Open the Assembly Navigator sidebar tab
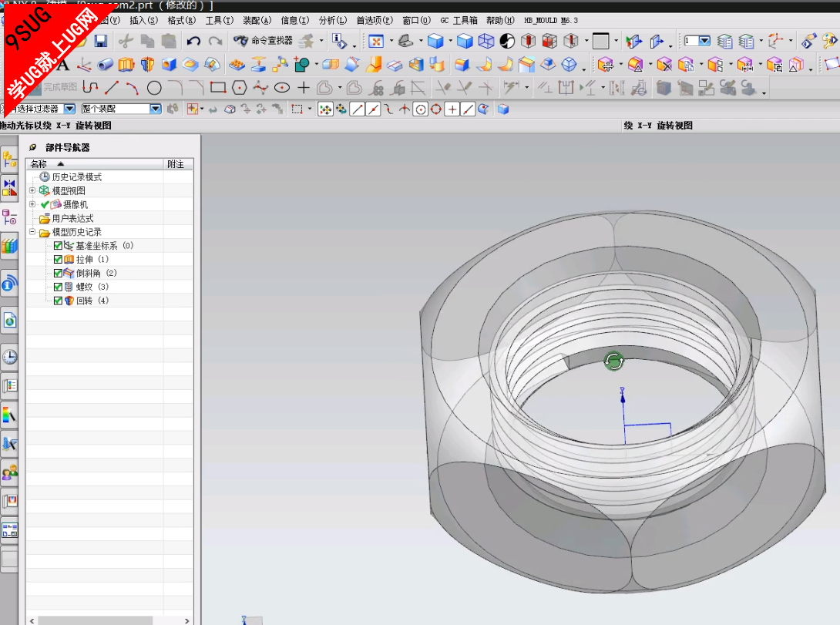 (x=10, y=159)
